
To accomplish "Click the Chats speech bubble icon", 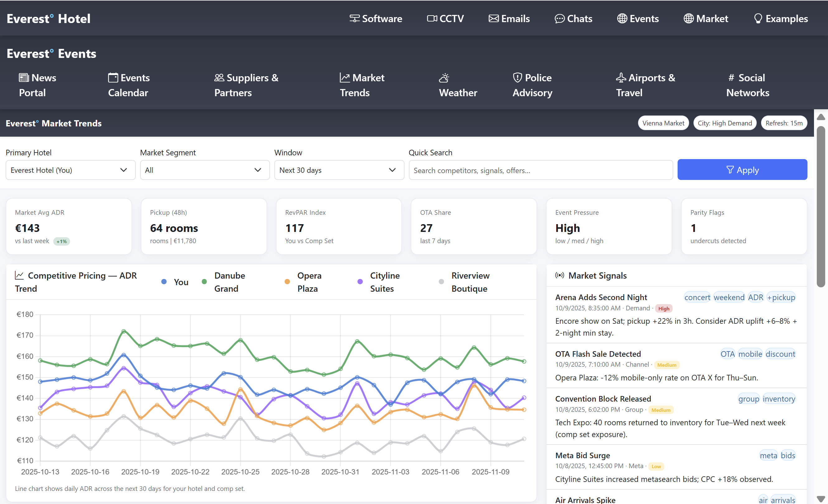I will pyautogui.click(x=559, y=18).
